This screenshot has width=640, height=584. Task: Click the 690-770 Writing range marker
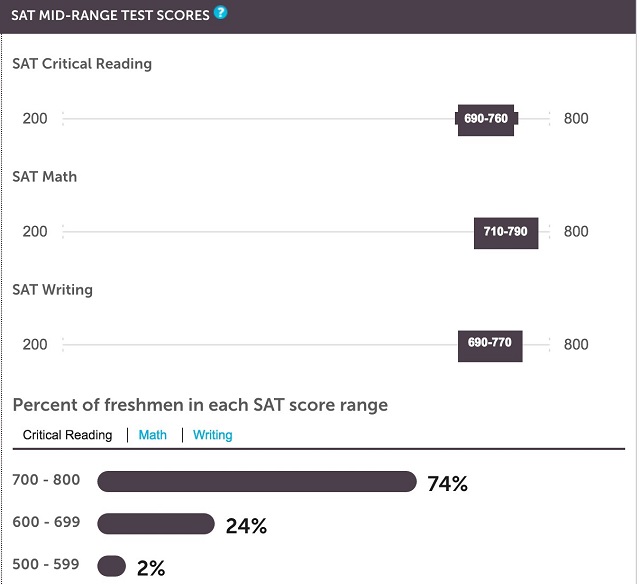(x=490, y=346)
